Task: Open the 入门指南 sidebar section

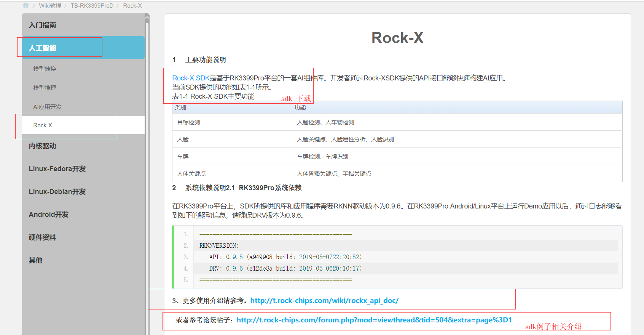Action: point(83,25)
